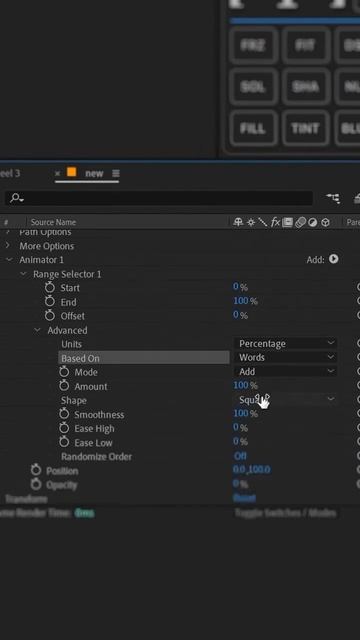Click the fx effects column header icon
Screen dimensions: 360x640
[x=275, y=222]
